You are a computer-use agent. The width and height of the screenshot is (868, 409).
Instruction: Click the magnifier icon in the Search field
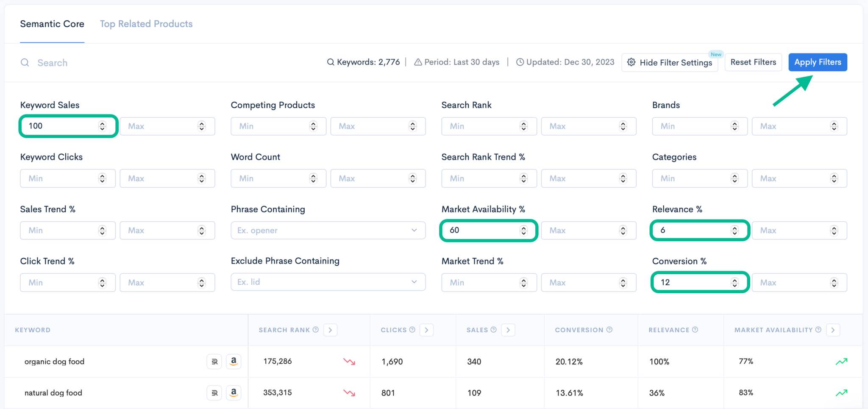pos(25,62)
